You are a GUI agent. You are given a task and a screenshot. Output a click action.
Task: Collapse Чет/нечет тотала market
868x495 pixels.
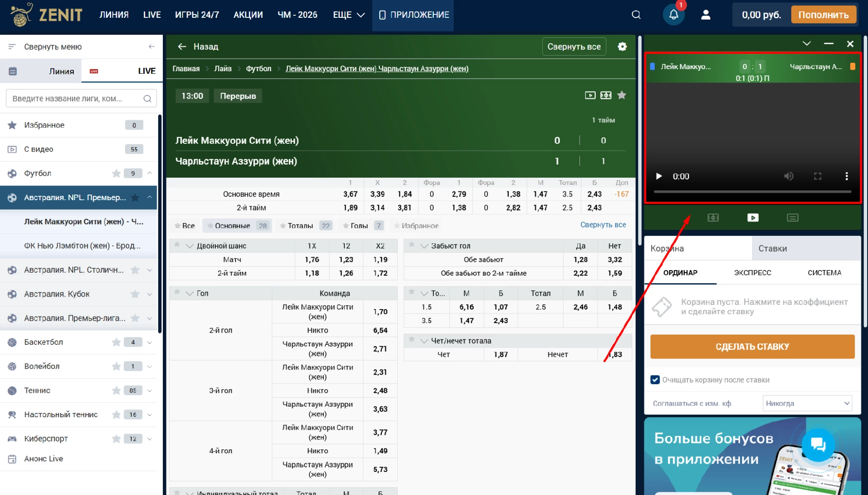(x=424, y=341)
